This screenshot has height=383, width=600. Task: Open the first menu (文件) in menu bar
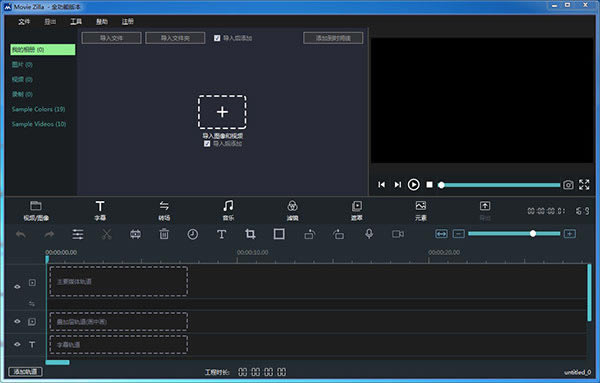(24, 21)
